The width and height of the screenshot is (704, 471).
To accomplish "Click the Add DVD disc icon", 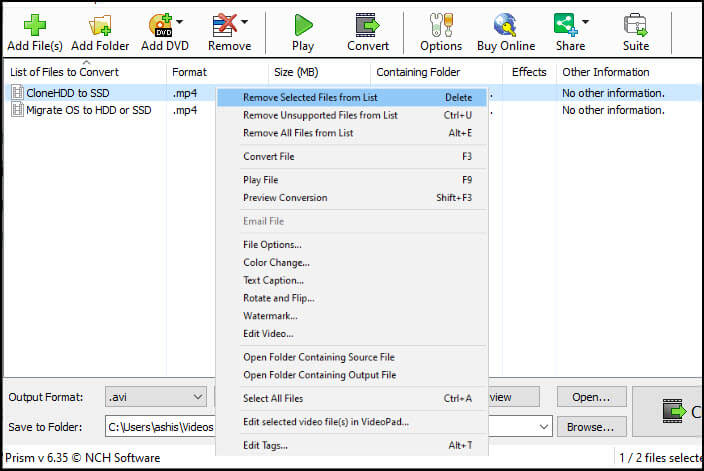I will point(160,26).
